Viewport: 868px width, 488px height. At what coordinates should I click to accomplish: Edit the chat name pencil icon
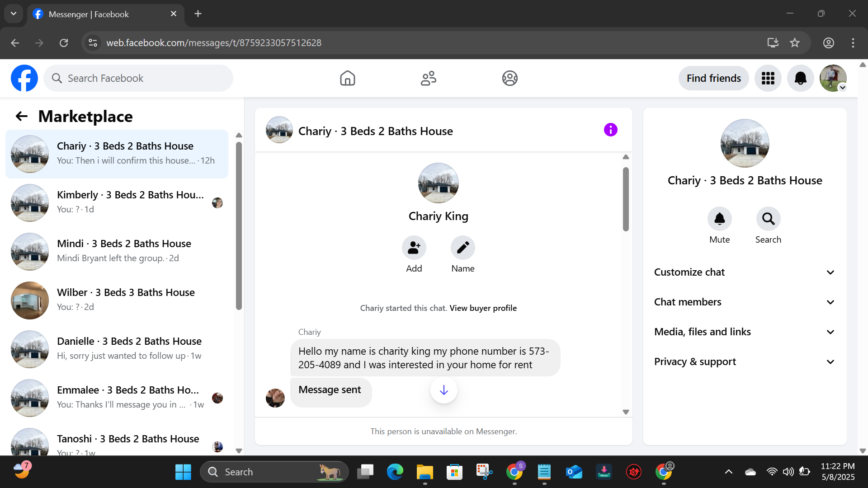(463, 248)
